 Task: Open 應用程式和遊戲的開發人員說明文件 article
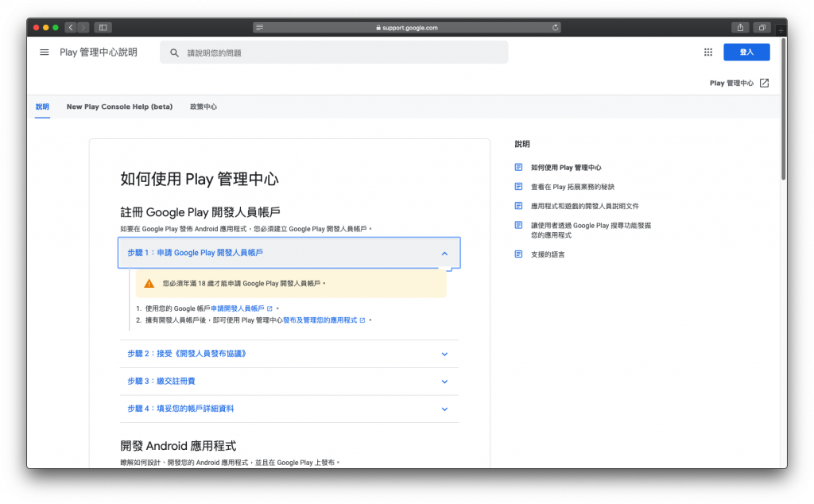click(584, 206)
